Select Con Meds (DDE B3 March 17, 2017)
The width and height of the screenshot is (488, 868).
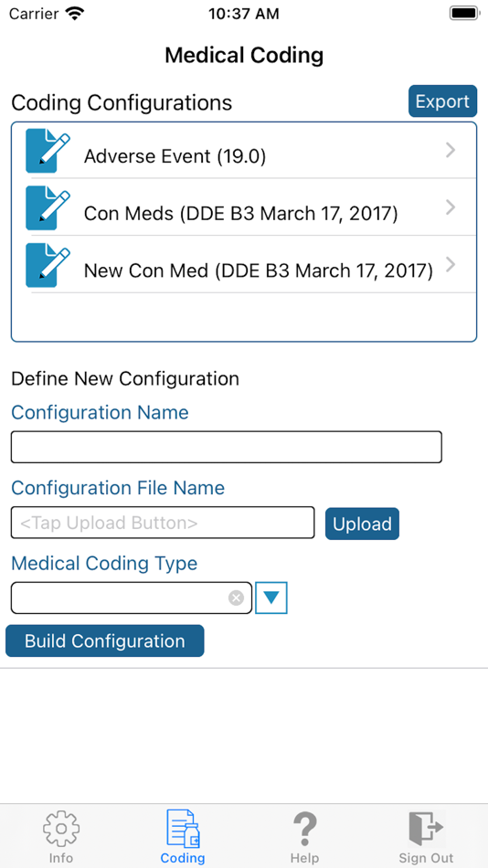240,214
